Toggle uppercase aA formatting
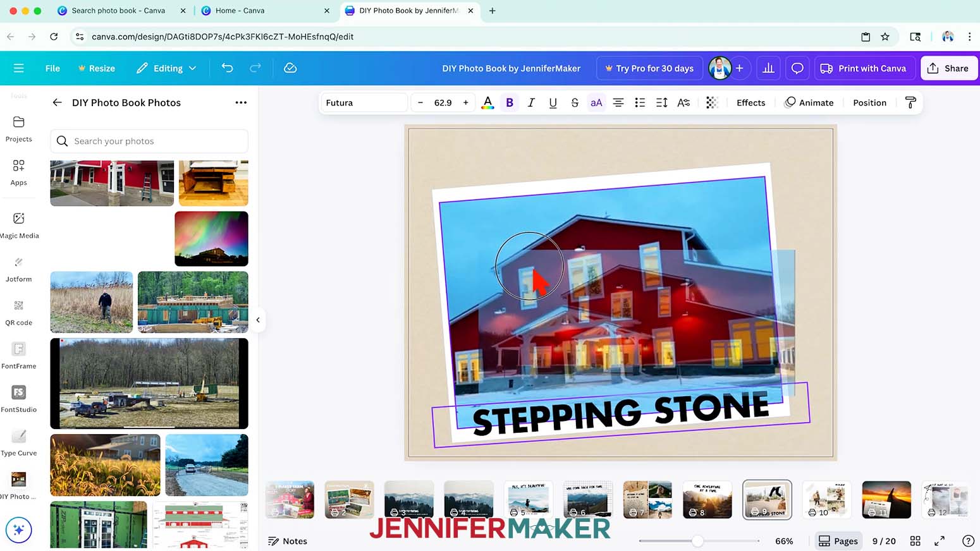The width and height of the screenshot is (980, 551). point(596,102)
